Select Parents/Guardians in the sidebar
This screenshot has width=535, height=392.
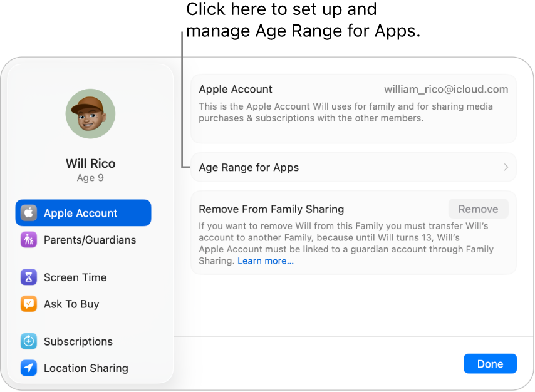[90, 240]
